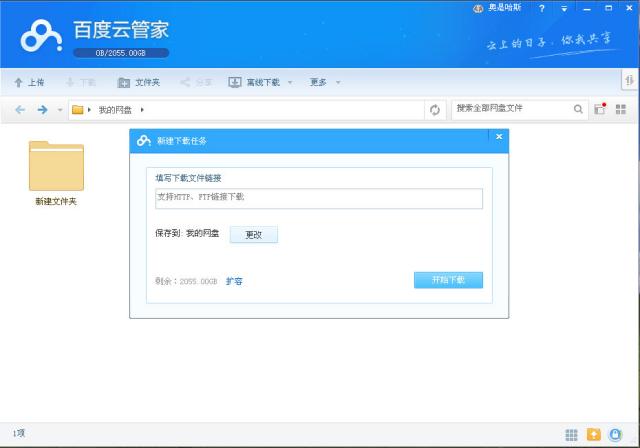Select 我的网盘 breadcrumb in path bar
Image resolution: width=640 pixels, height=448 pixels.
point(115,110)
